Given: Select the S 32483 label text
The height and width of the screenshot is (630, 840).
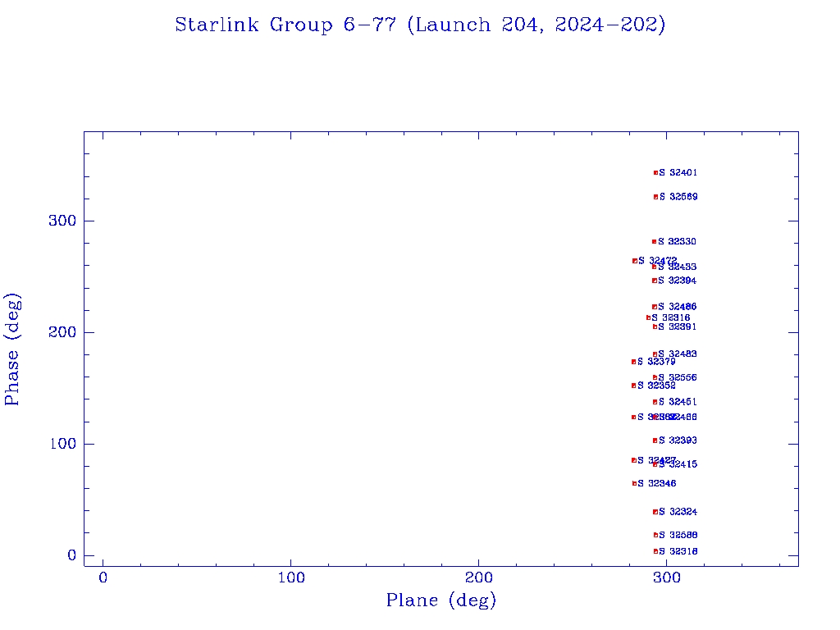Looking at the screenshot, I should coord(678,354).
